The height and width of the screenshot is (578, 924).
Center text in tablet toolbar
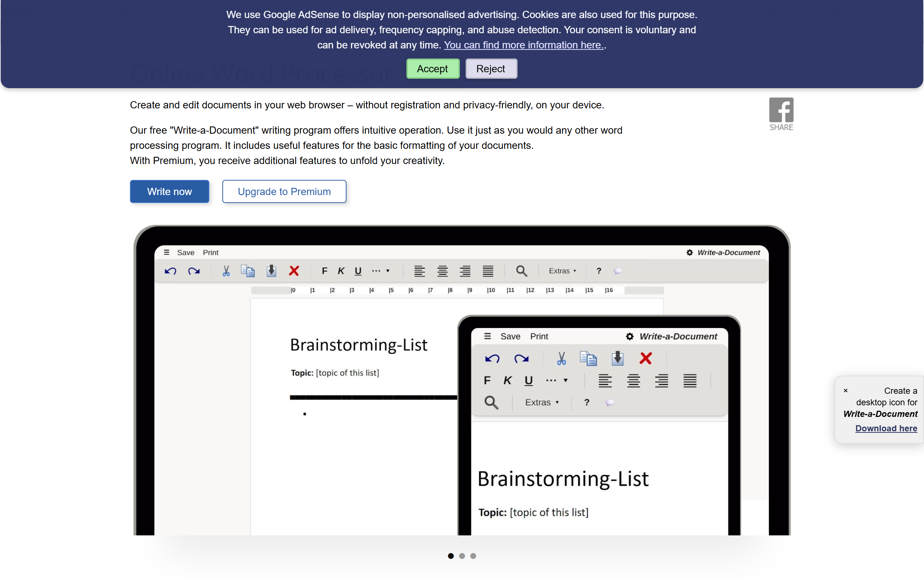(633, 381)
